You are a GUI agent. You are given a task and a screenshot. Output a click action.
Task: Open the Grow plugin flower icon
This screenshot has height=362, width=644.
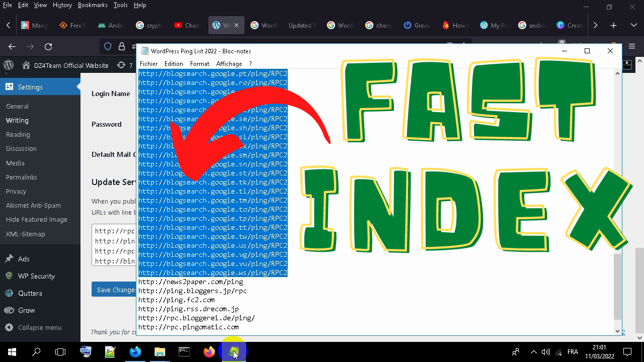coord(10,310)
